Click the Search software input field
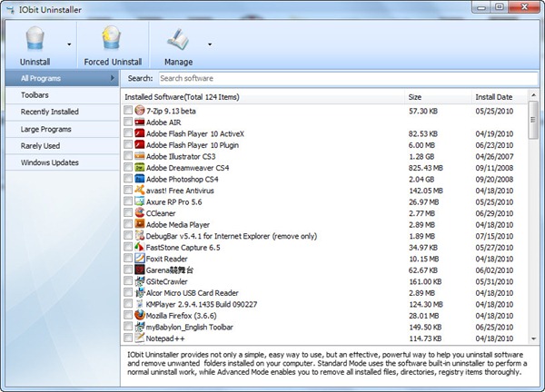 coord(345,78)
